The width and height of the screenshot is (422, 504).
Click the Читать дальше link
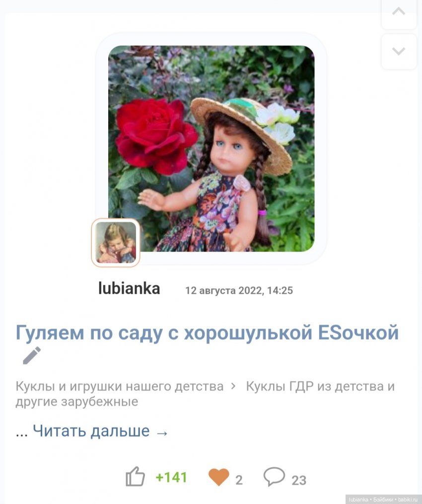coord(91,431)
